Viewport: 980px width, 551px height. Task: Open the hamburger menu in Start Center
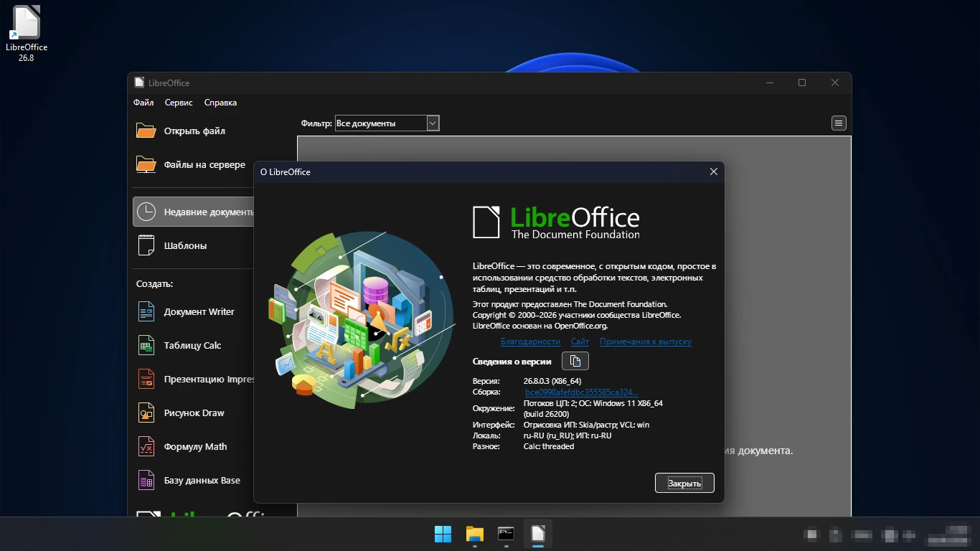(x=839, y=123)
